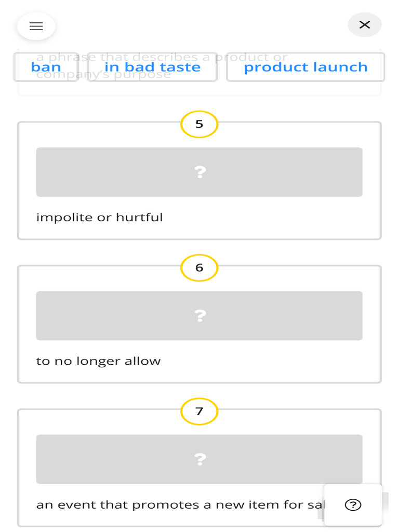Click the definition about promoting a new item

click(x=177, y=505)
